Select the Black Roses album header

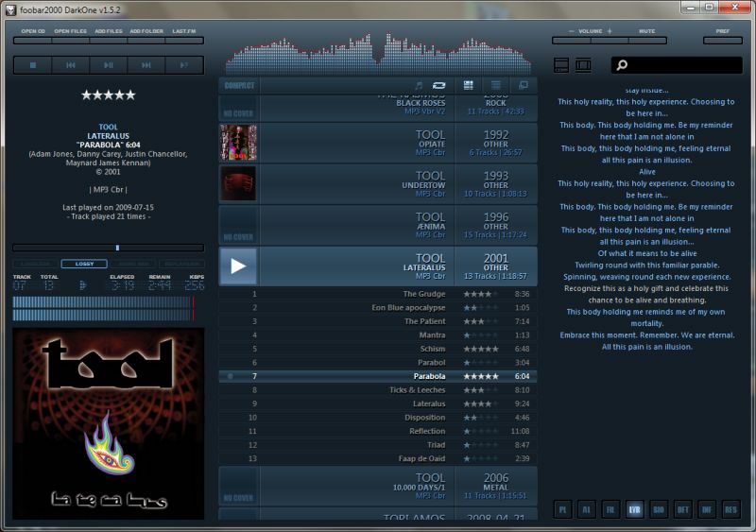tap(378, 107)
